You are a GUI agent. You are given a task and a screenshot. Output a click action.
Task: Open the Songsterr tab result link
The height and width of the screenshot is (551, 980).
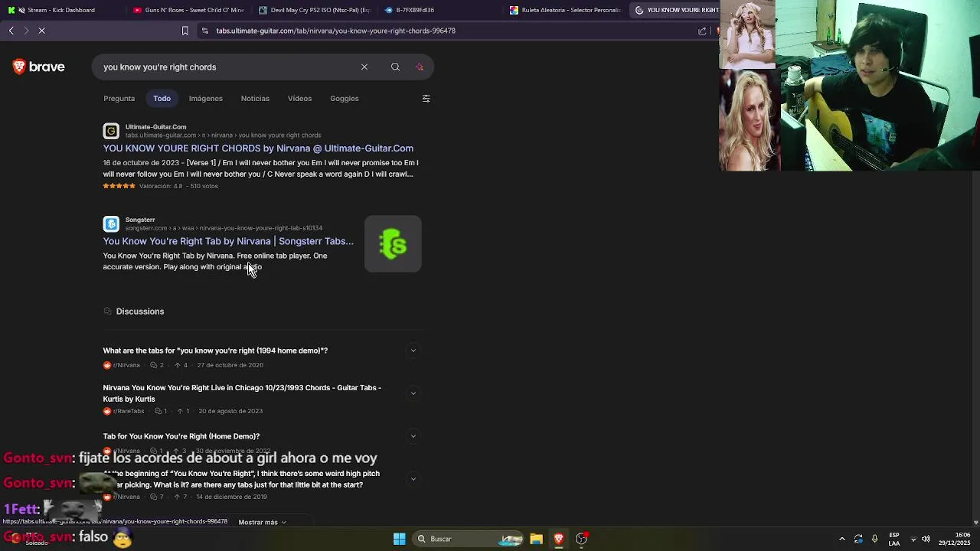coord(228,241)
